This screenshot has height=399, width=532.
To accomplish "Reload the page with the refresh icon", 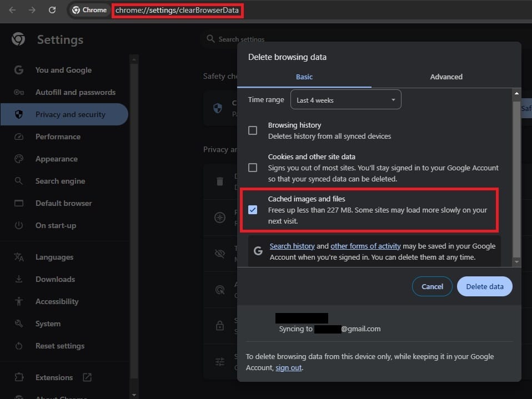I will pos(52,10).
